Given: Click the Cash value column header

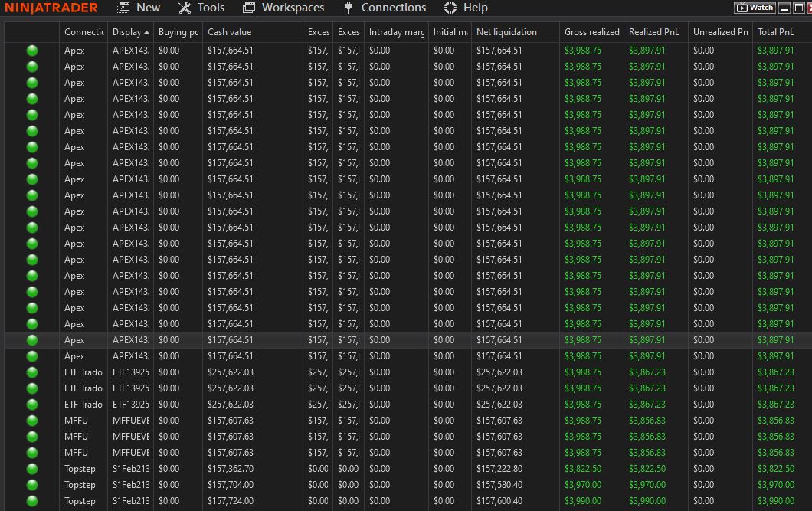Looking at the screenshot, I should tap(253, 32).
